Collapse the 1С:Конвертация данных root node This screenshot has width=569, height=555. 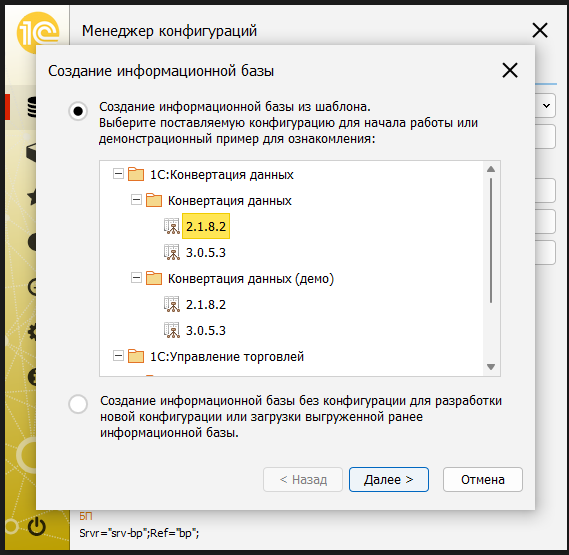118,174
